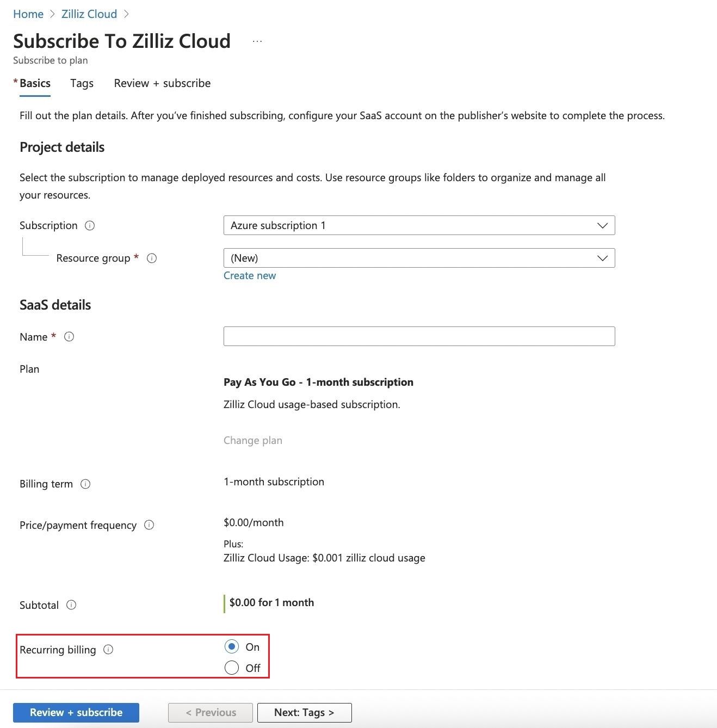The image size is (717, 728).
Task: Open the Name field info icon
Action: point(69,337)
